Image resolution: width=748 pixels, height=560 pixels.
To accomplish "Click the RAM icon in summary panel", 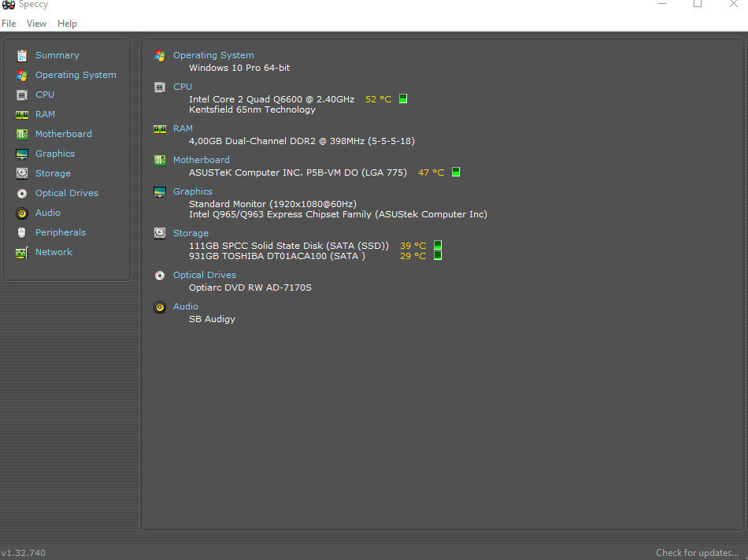I will click(x=160, y=129).
